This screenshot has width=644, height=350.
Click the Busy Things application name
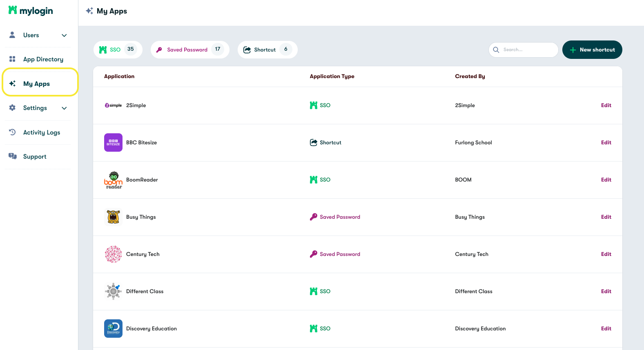[141, 217]
